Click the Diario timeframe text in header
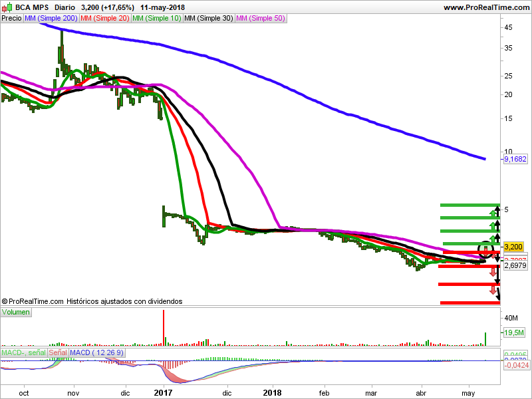 [63, 7]
